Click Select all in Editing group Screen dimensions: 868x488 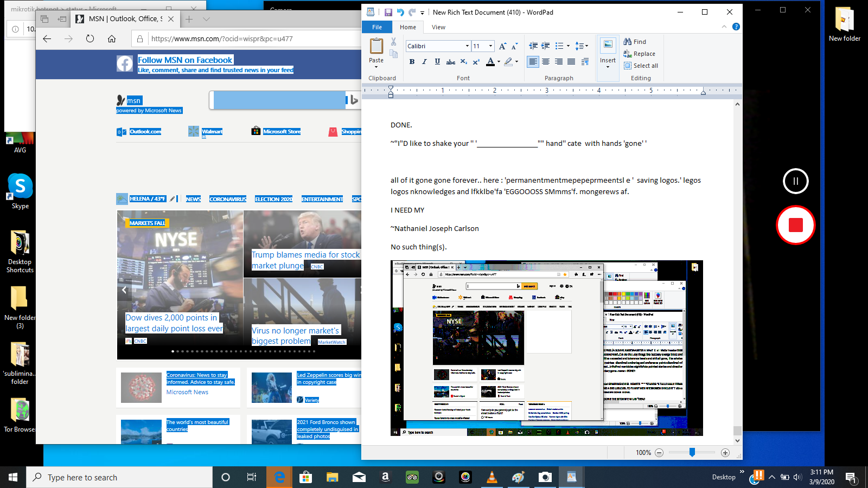[641, 66]
